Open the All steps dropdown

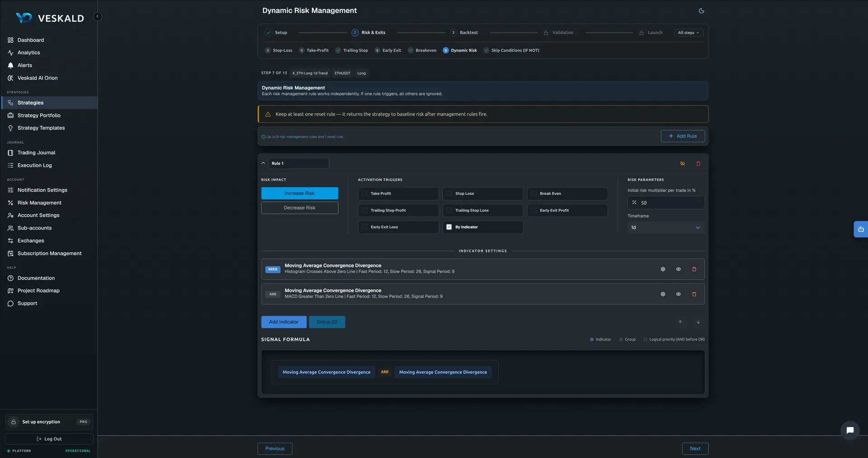(x=688, y=33)
